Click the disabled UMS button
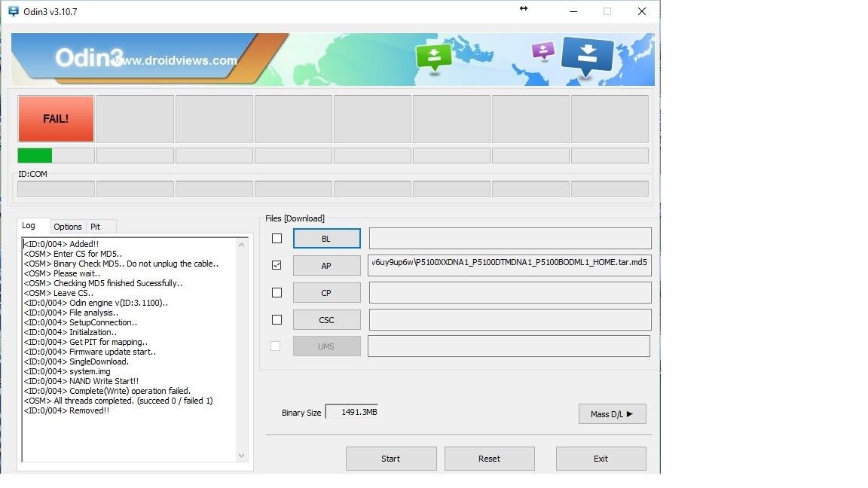 point(326,346)
